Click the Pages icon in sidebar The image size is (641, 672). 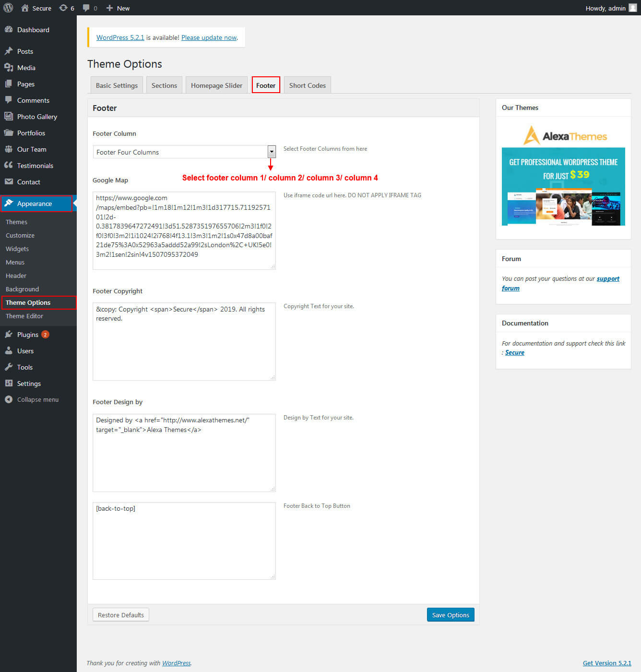pos(9,84)
